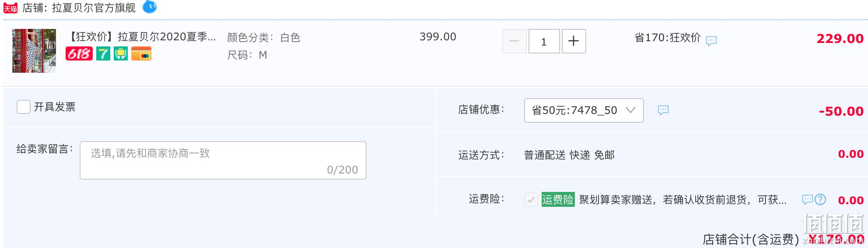Screen dimensions: 868x248
Task: Click the comment bubble beside 运费险 description
Action: pyautogui.click(x=807, y=200)
